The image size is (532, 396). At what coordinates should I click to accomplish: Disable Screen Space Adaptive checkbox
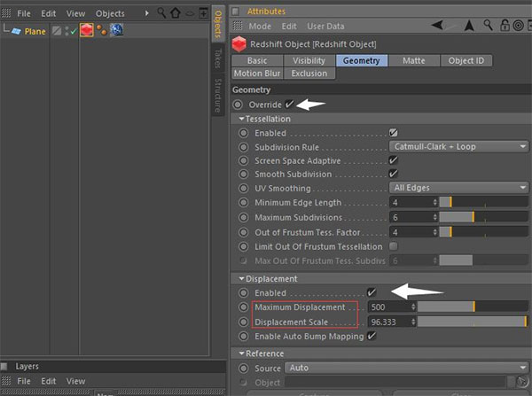tap(394, 160)
